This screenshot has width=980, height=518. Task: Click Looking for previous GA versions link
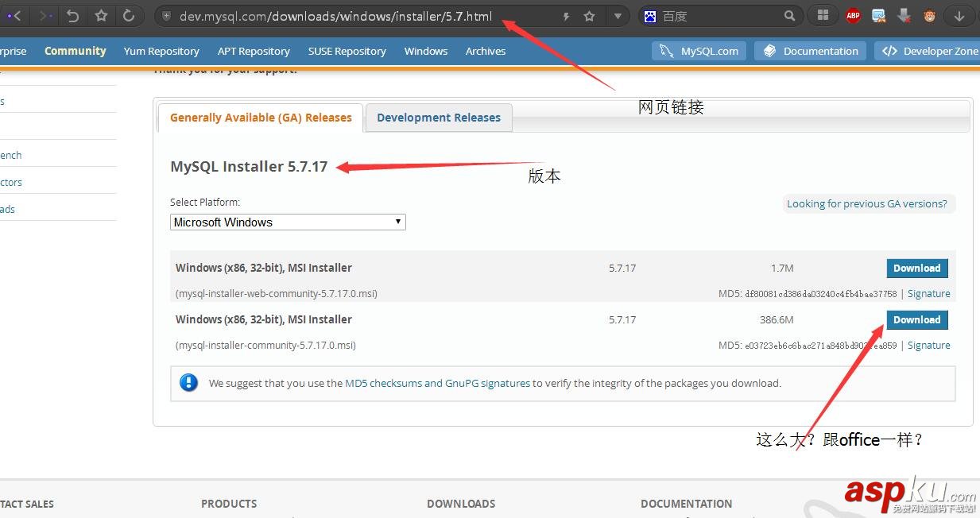tap(867, 203)
